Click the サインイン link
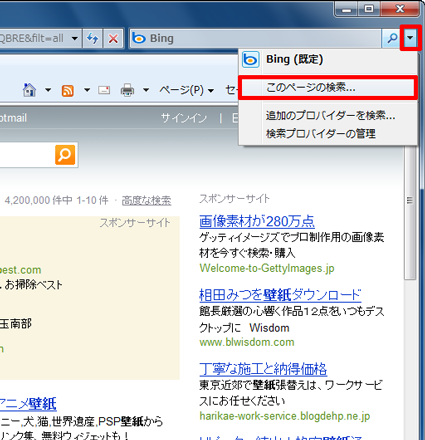This screenshot has width=425, height=440. pyautogui.click(x=184, y=118)
